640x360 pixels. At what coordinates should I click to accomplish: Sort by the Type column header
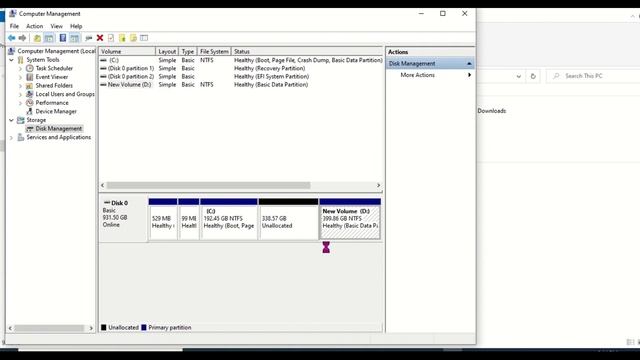click(188, 51)
